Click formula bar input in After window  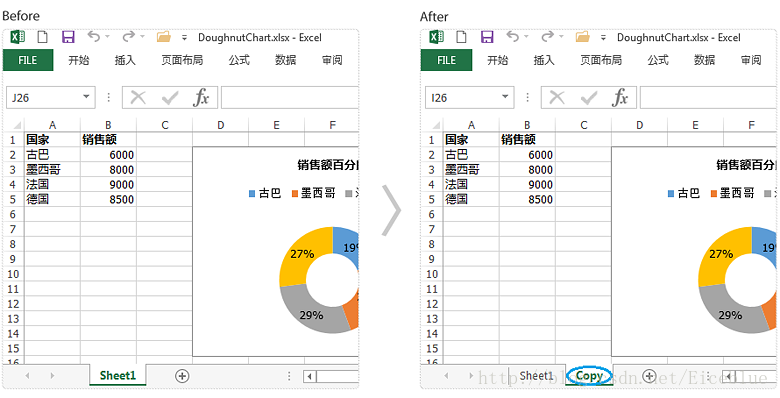tap(709, 98)
